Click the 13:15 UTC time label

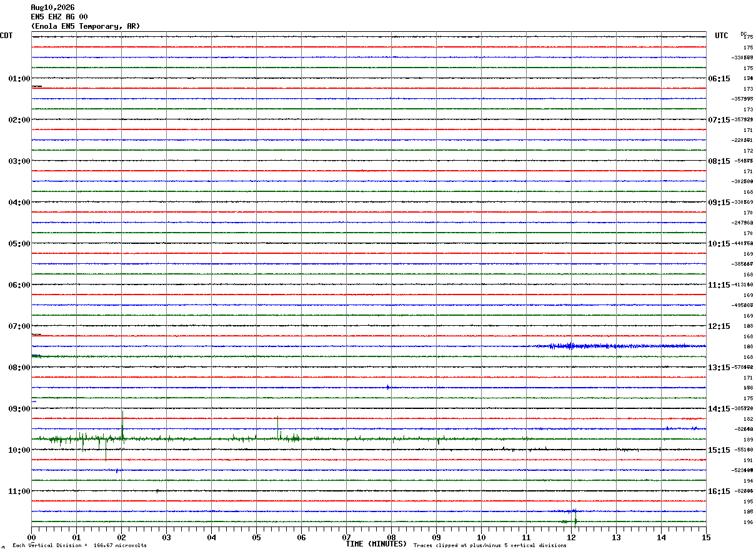click(x=719, y=368)
